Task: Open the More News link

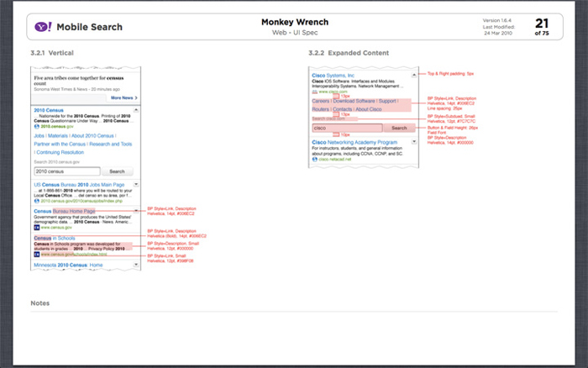Action: [x=124, y=98]
